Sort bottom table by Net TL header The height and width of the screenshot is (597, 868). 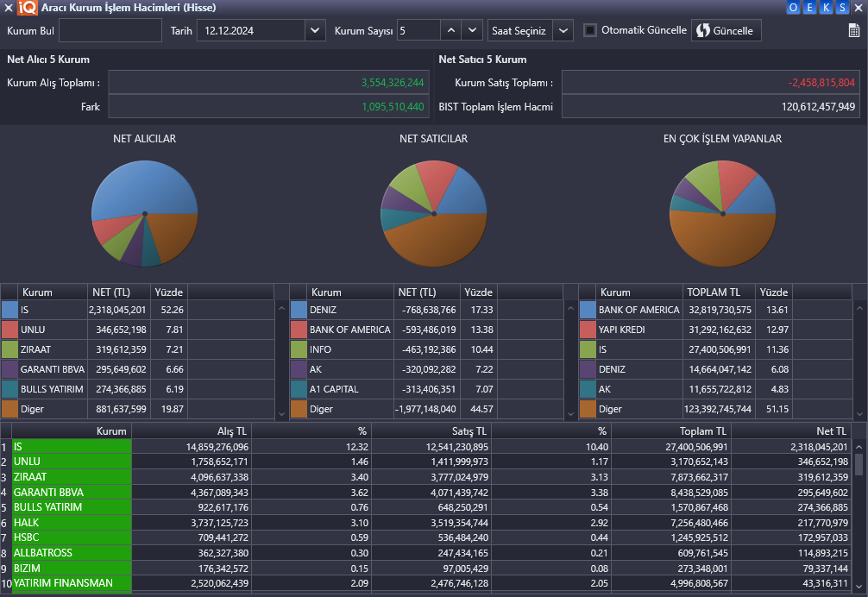tap(791, 431)
